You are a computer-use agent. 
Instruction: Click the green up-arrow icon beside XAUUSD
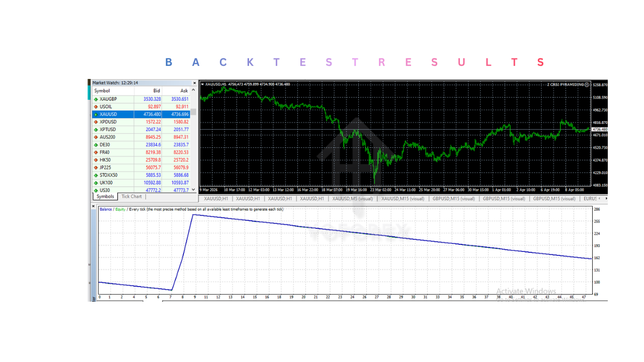tap(96, 114)
